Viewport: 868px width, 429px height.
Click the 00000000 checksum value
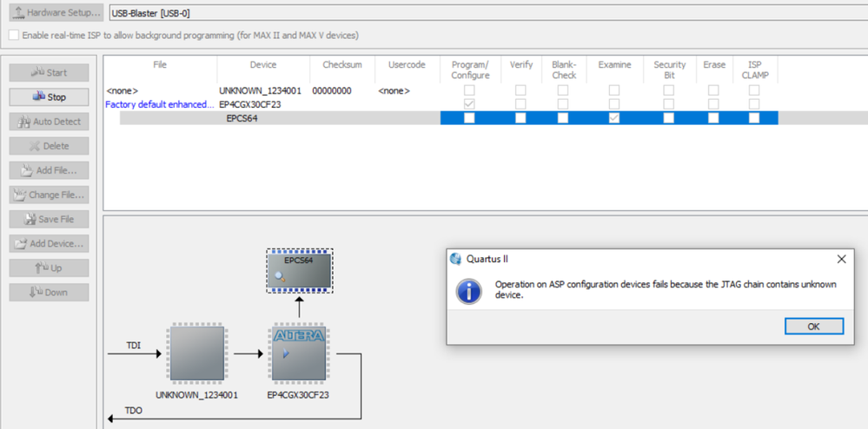pyautogui.click(x=332, y=91)
